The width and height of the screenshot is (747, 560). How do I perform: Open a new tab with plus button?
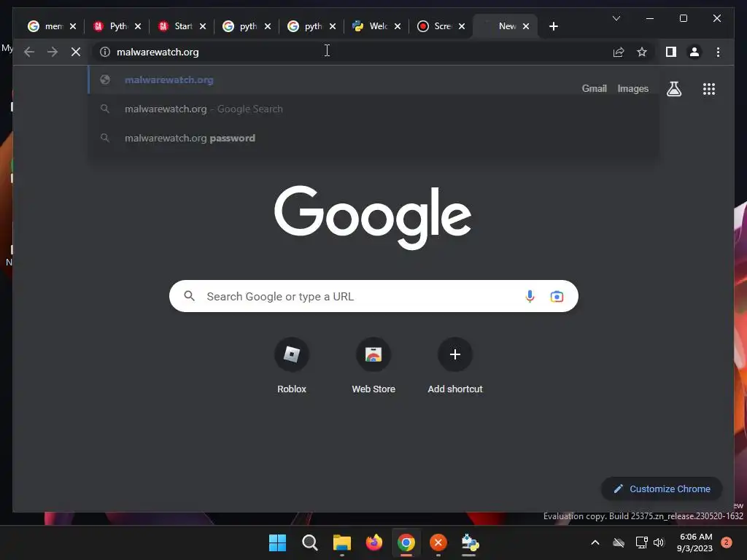click(553, 26)
